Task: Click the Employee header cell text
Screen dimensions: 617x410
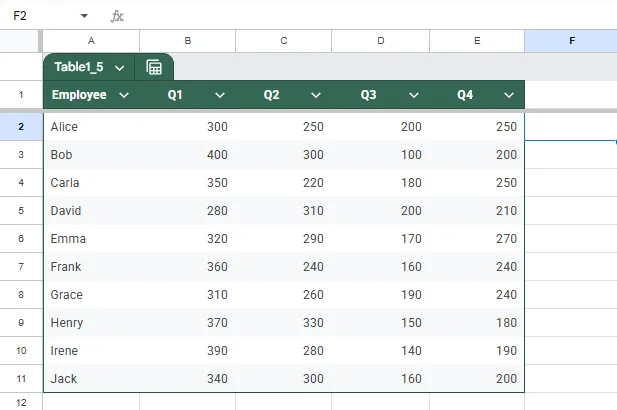Action: click(x=79, y=95)
